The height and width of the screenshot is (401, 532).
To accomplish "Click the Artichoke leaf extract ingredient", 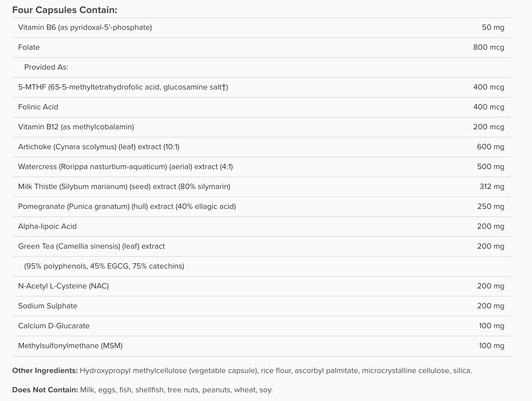I will pos(99,147).
